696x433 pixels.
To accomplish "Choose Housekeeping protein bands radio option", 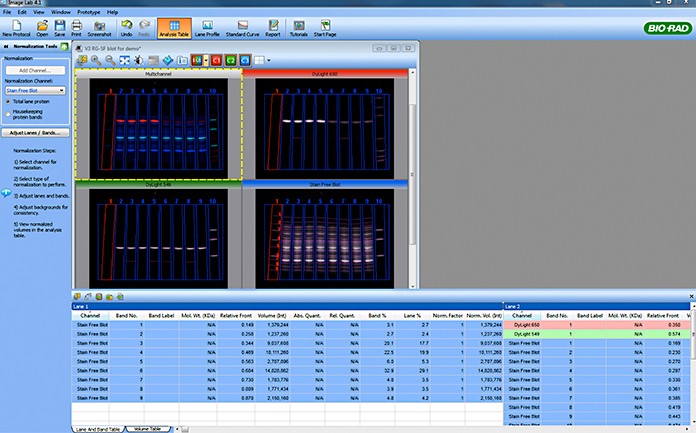I will (9, 113).
